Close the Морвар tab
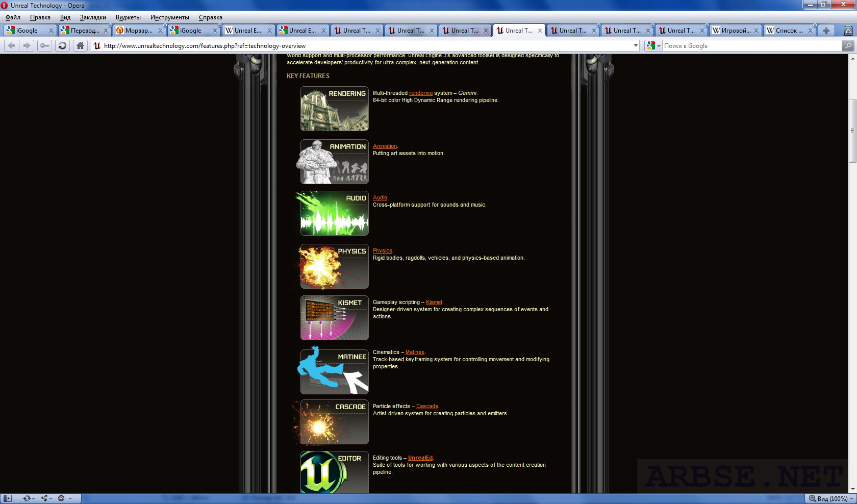The width and height of the screenshot is (857, 504). click(160, 31)
